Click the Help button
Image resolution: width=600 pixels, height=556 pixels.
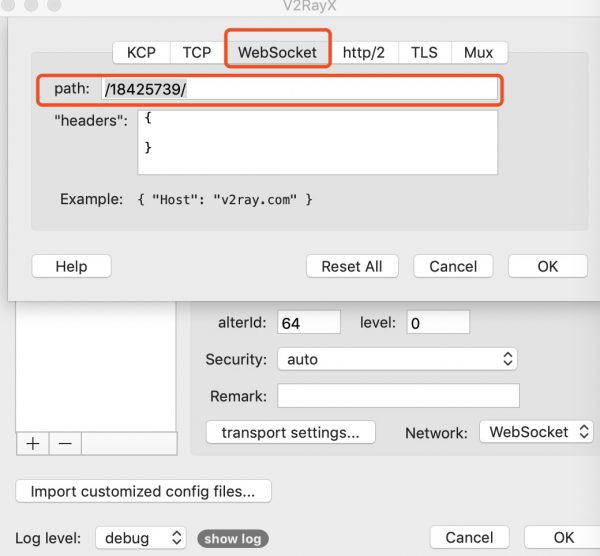tap(72, 266)
